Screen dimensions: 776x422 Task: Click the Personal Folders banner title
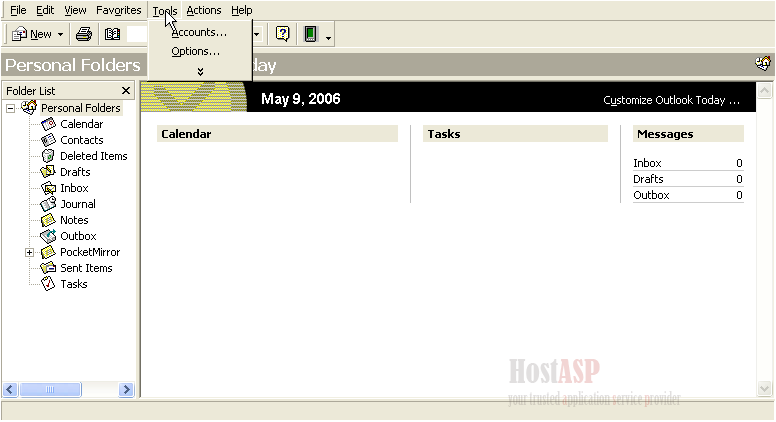73,65
